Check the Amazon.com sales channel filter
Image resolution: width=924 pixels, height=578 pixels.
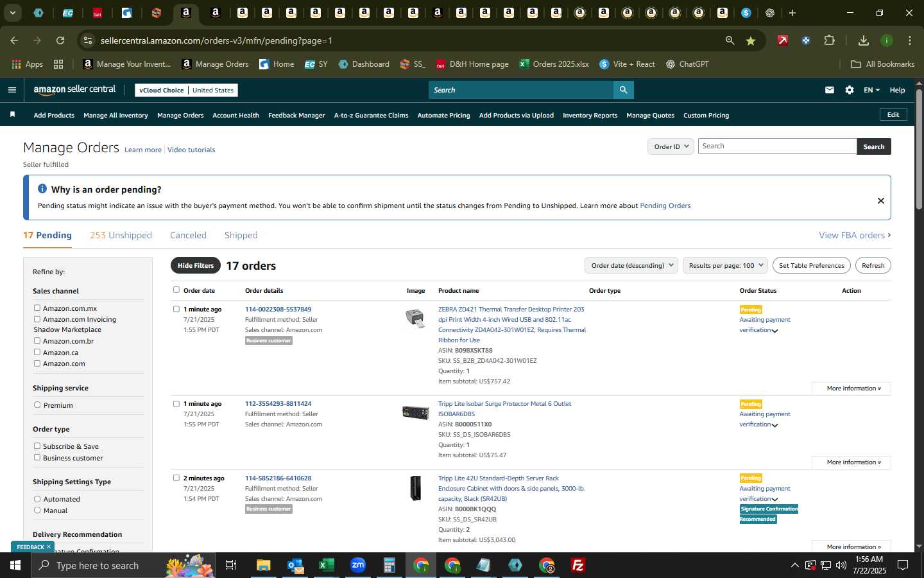click(37, 363)
